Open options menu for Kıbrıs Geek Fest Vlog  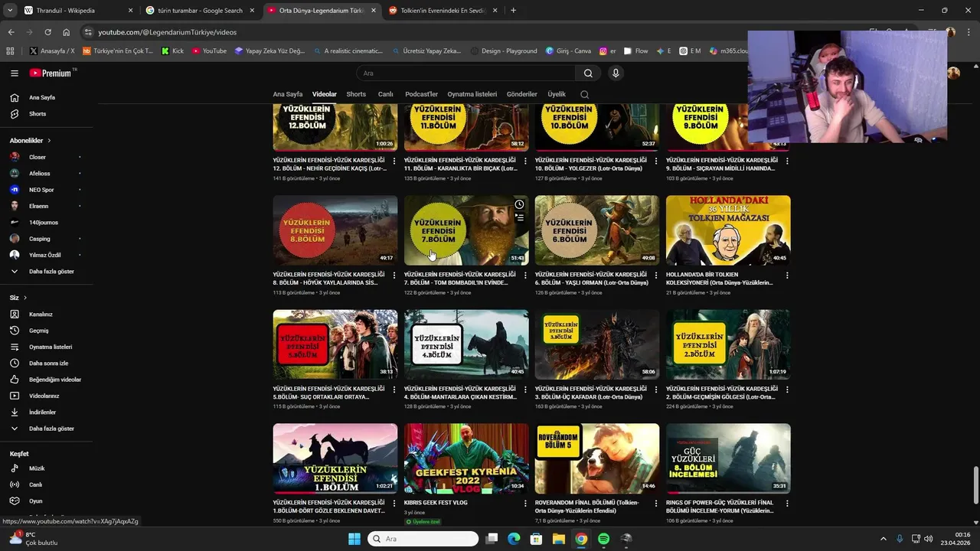point(525,504)
